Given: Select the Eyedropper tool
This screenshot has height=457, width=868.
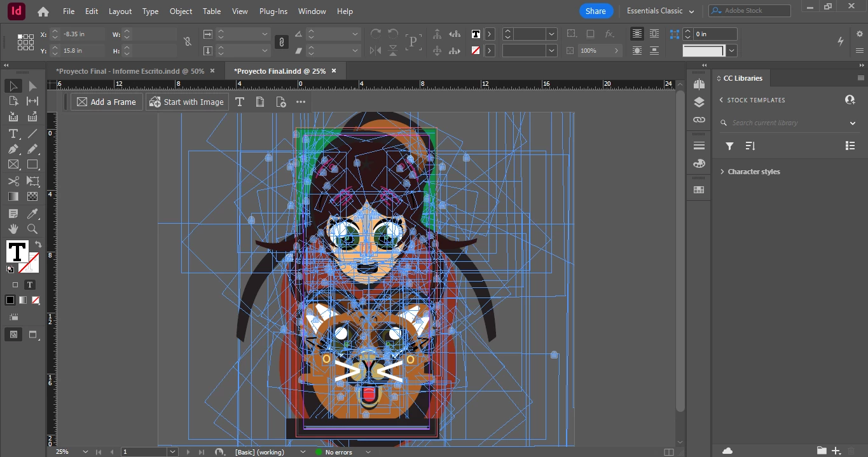Looking at the screenshot, I should point(32,214).
